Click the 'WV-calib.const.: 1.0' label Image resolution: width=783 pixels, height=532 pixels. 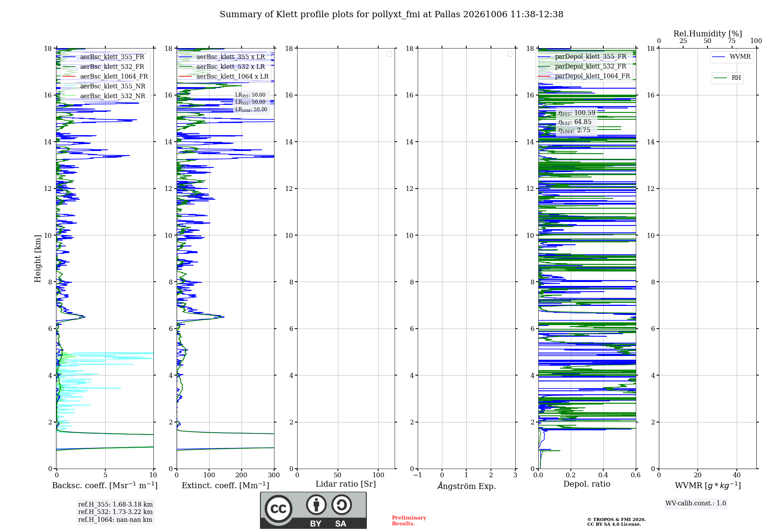click(x=696, y=503)
